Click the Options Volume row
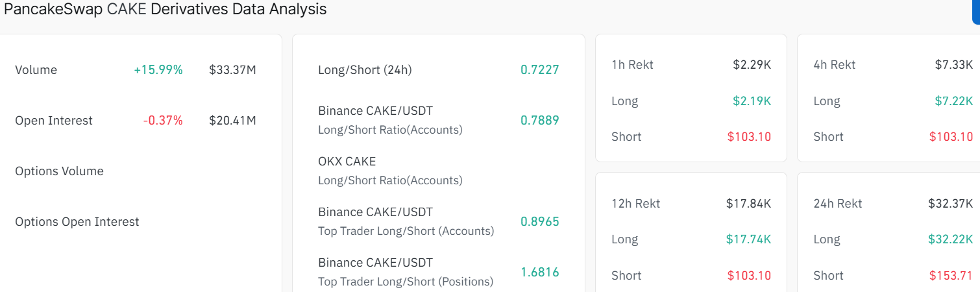 coord(59,171)
